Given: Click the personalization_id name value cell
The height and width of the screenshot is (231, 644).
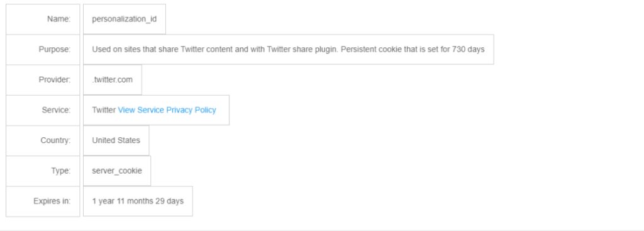Looking at the screenshot, I should click(x=125, y=20).
